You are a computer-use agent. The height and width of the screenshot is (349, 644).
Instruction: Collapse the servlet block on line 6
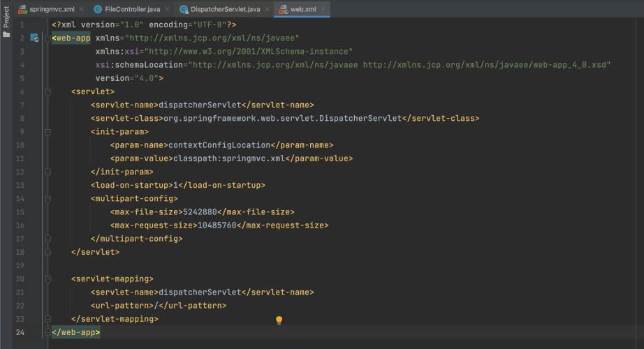(47, 91)
